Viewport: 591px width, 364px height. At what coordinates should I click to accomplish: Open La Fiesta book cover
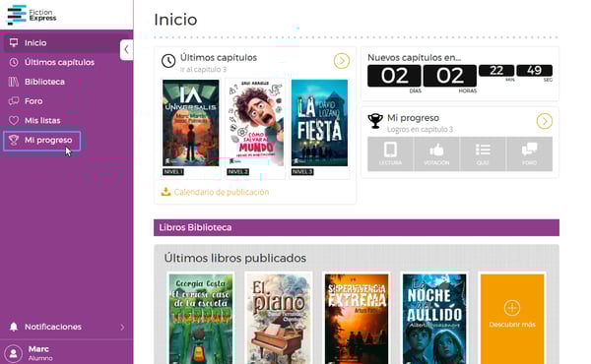pos(319,123)
